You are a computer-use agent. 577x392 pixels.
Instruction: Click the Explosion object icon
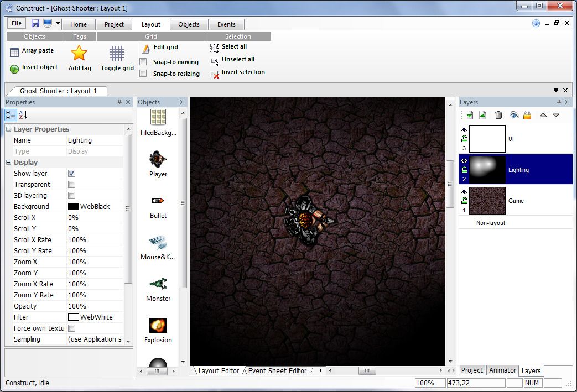[157, 326]
